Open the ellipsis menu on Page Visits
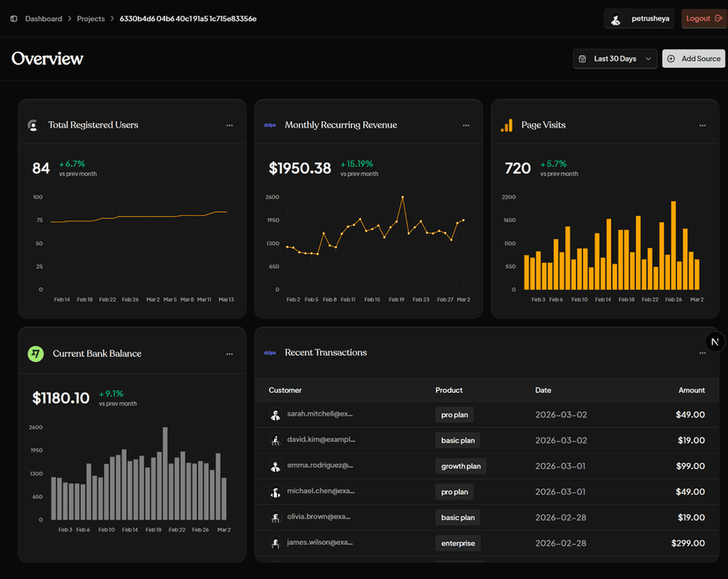 tap(703, 125)
